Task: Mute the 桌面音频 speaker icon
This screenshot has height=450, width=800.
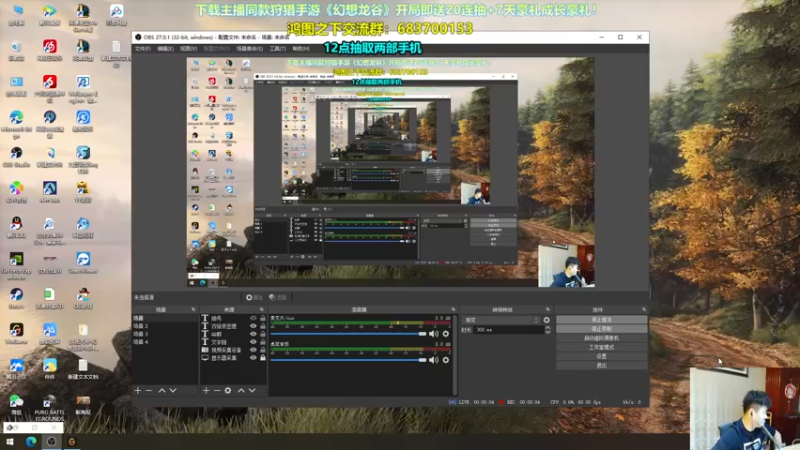Action: 434,360
